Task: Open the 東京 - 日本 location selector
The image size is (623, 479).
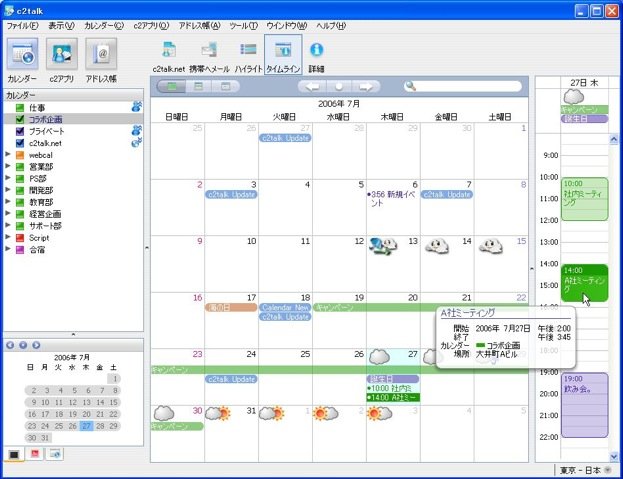Action: click(x=586, y=470)
